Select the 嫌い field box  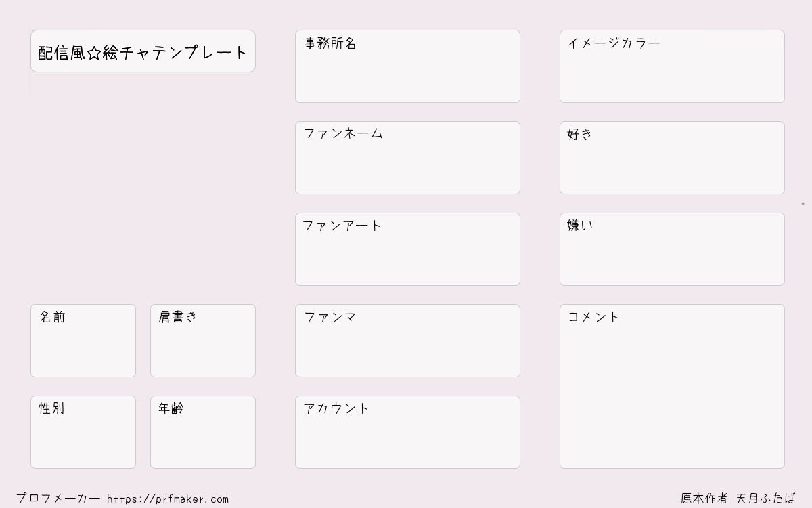click(672, 249)
